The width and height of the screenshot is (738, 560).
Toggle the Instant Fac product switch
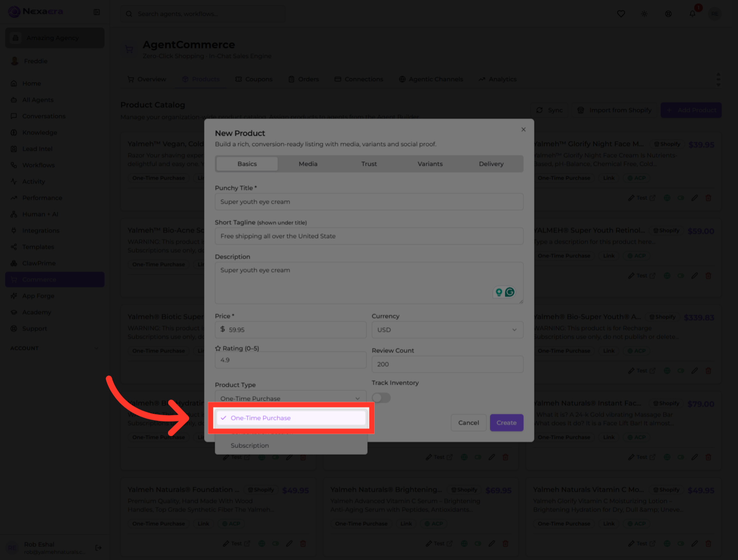coord(681,457)
